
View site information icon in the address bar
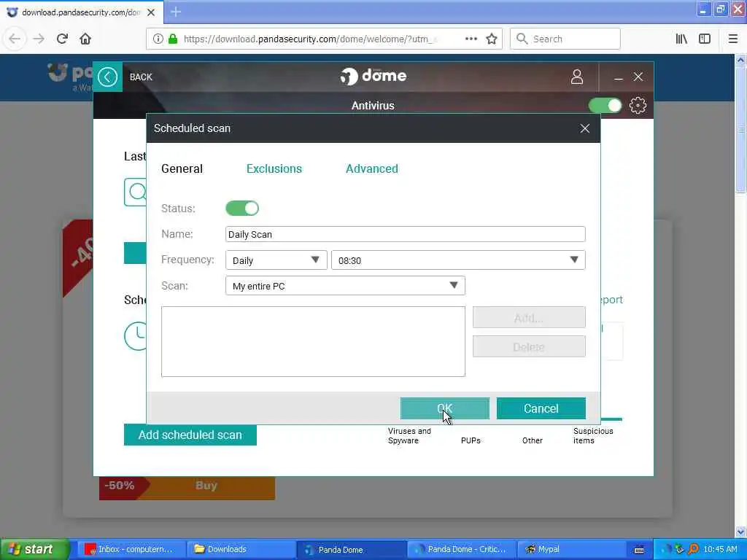pyautogui.click(x=158, y=39)
